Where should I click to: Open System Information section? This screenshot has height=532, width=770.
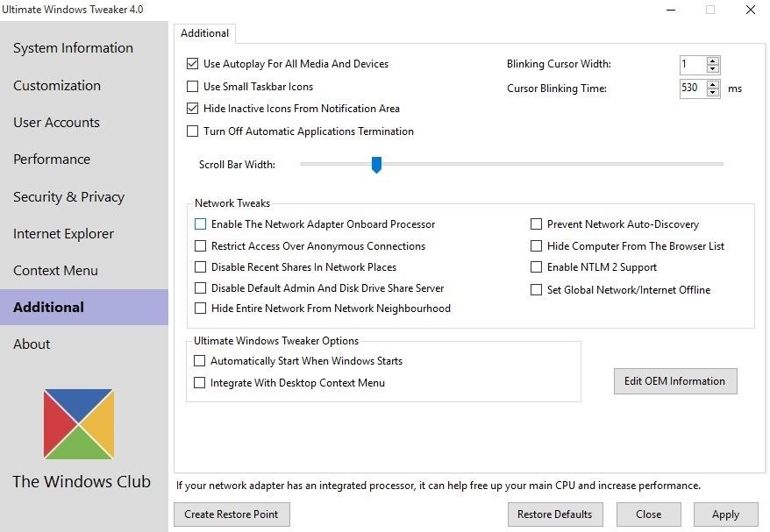click(73, 48)
